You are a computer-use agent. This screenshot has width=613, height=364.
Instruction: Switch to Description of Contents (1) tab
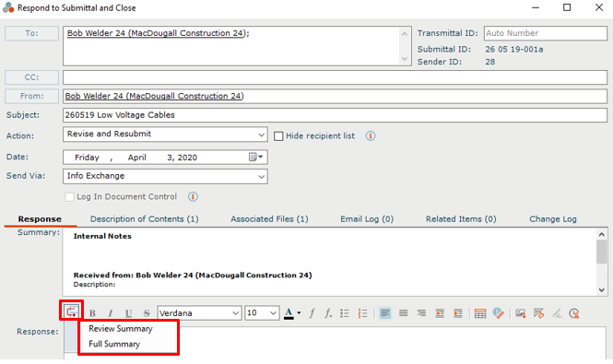coord(144,219)
